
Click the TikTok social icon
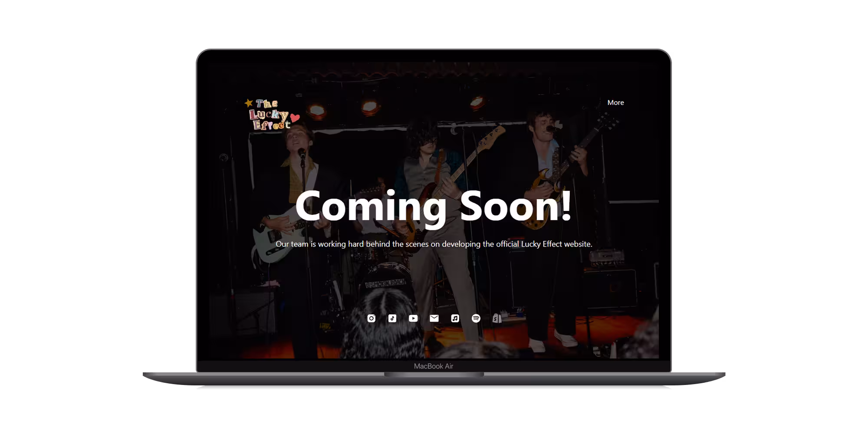coord(392,318)
